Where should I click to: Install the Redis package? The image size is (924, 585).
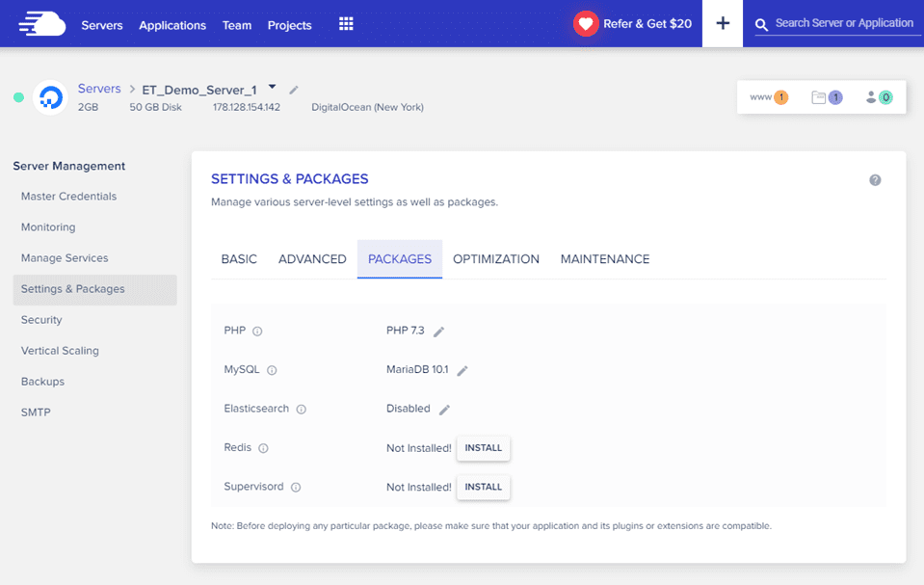point(483,447)
